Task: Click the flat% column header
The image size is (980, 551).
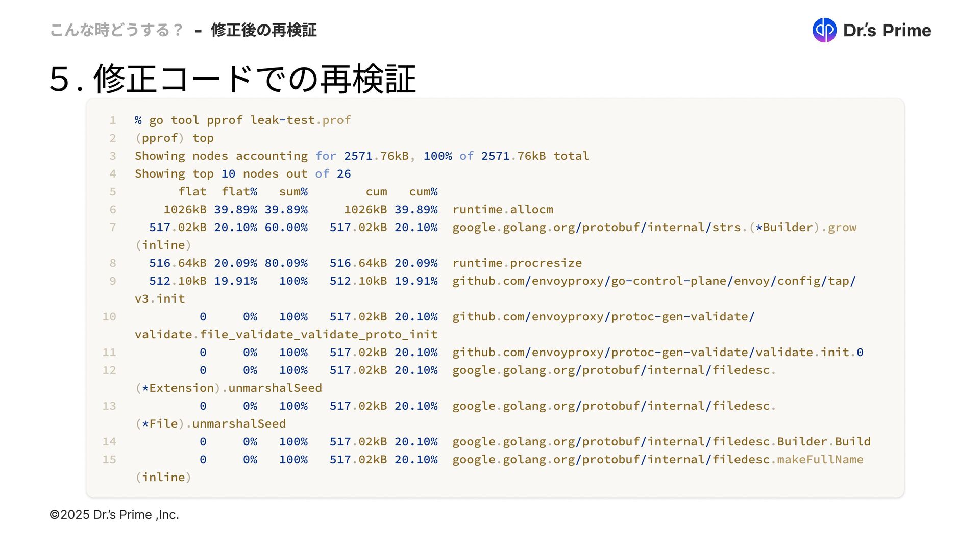Action: tap(239, 192)
